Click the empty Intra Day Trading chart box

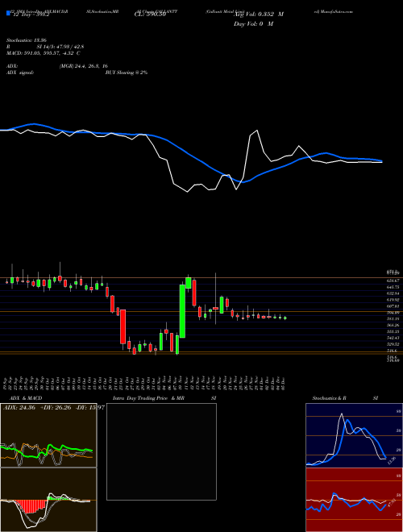(161, 451)
